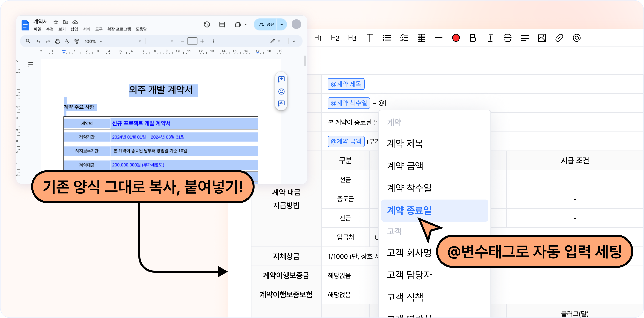Click the @ variable tag icon

tap(576, 38)
